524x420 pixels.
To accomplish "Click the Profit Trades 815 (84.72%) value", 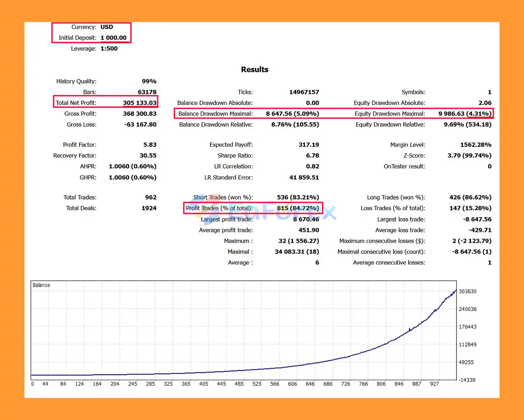I will coord(298,208).
